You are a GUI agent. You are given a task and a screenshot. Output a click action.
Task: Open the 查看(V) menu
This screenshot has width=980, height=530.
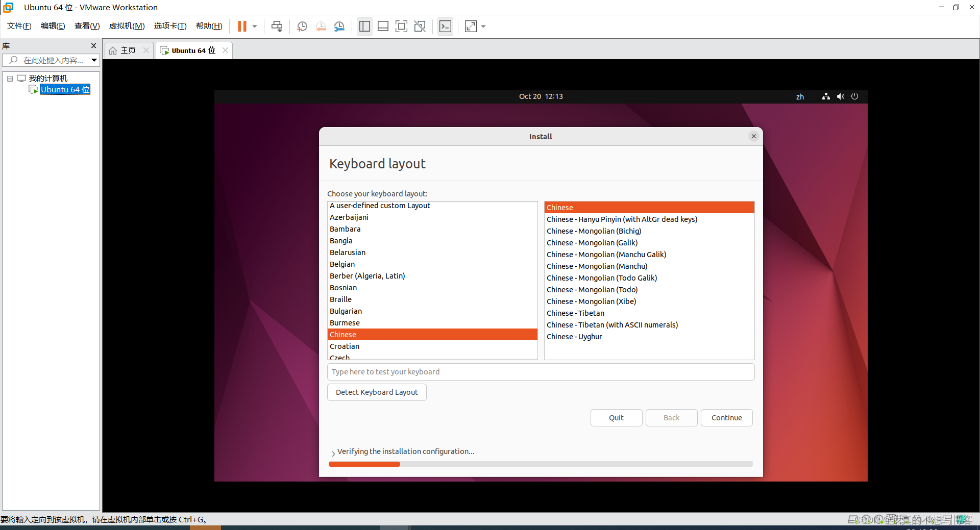87,26
